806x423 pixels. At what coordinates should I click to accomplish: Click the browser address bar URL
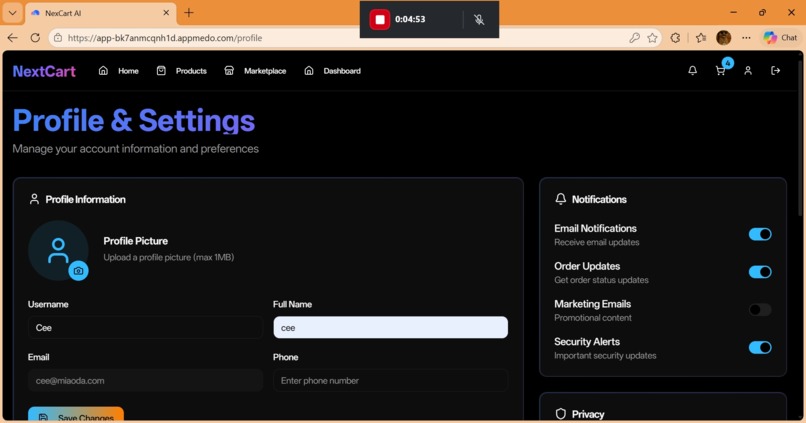[165, 38]
